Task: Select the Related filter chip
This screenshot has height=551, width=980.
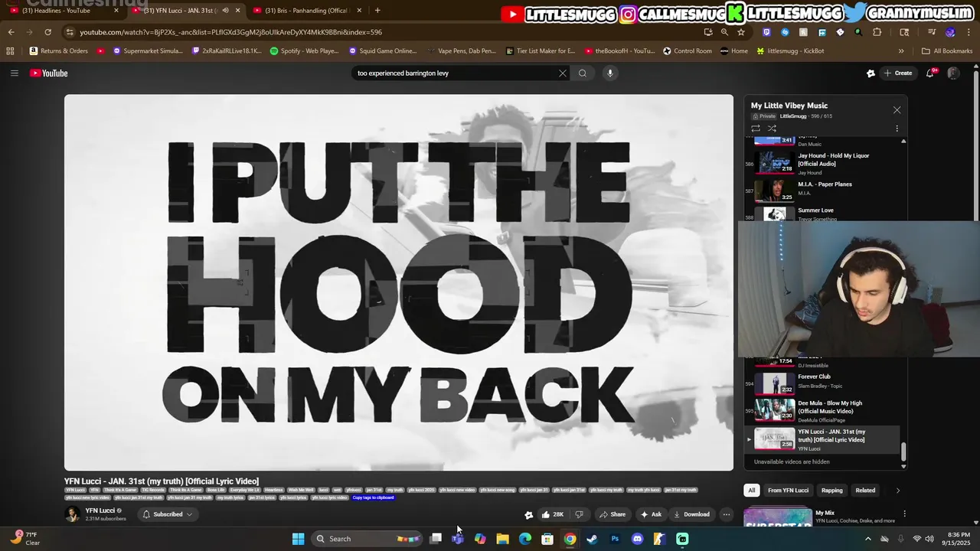Action: pos(865,491)
